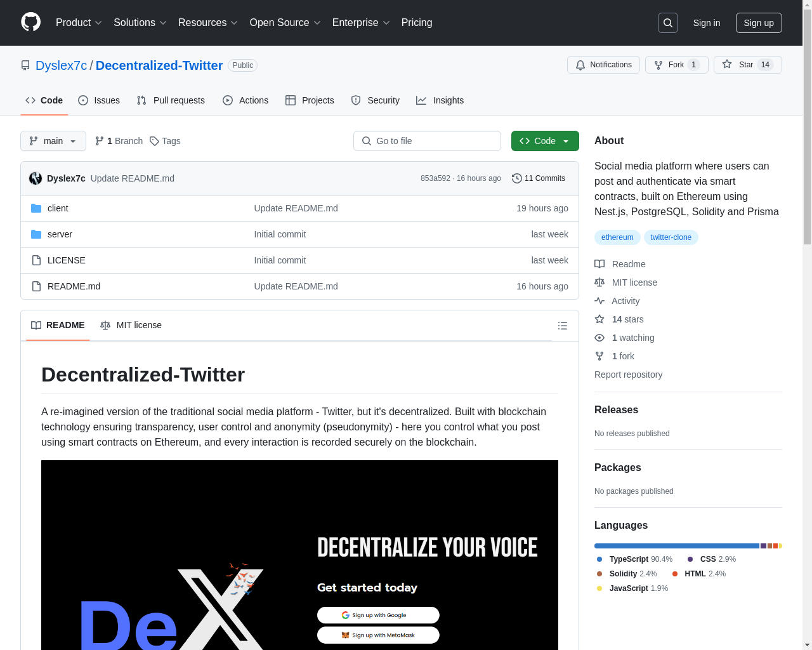Click the page vertical scrollbar

coord(807,127)
